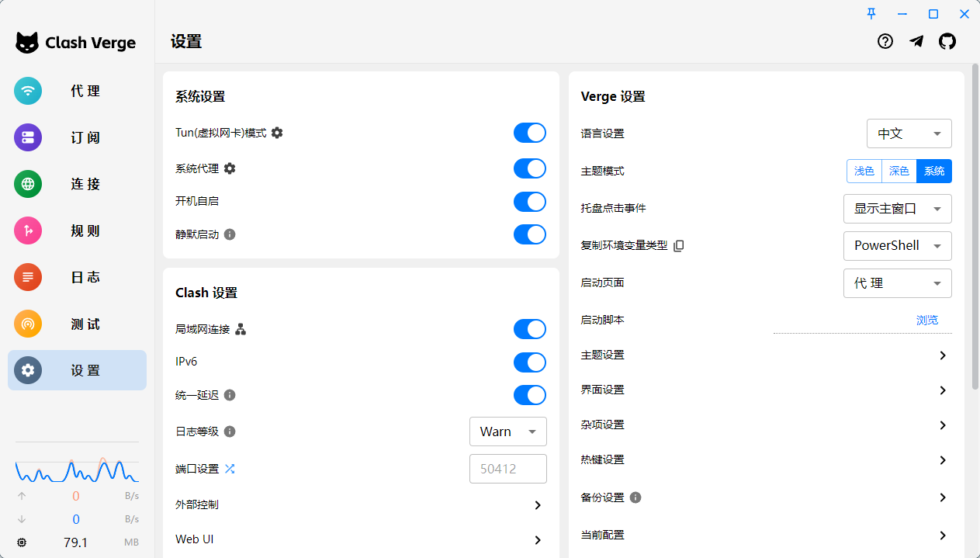Click the pink 规则 branch icon
980x558 pixels.
(x=28, y=230)
